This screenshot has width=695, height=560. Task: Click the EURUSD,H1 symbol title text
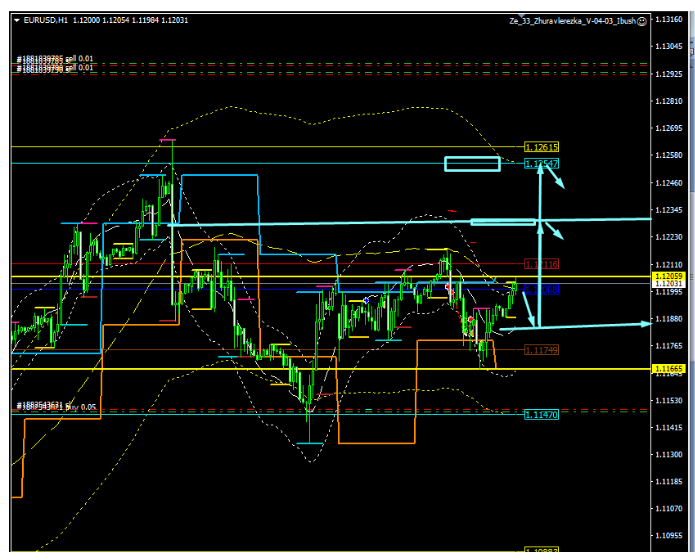tap(46, 20)
